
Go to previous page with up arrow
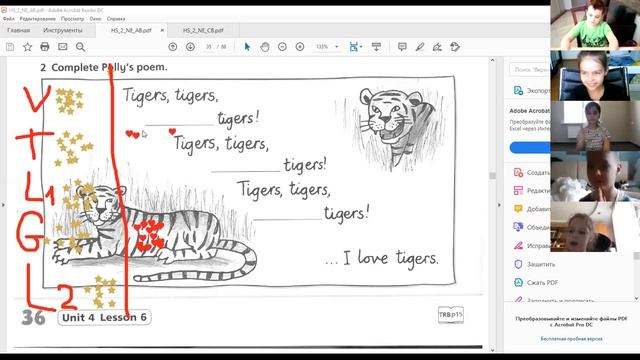173,47
